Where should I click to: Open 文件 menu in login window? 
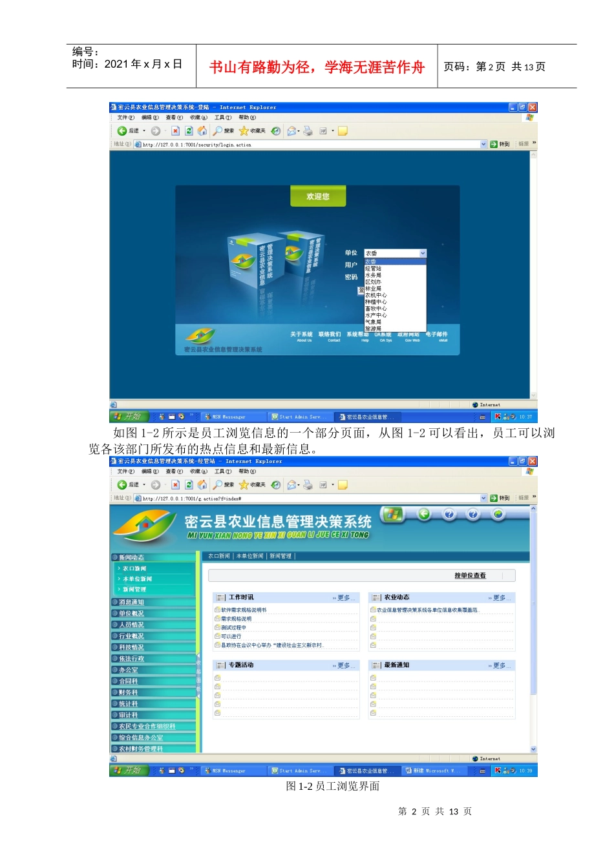[125, 118]
